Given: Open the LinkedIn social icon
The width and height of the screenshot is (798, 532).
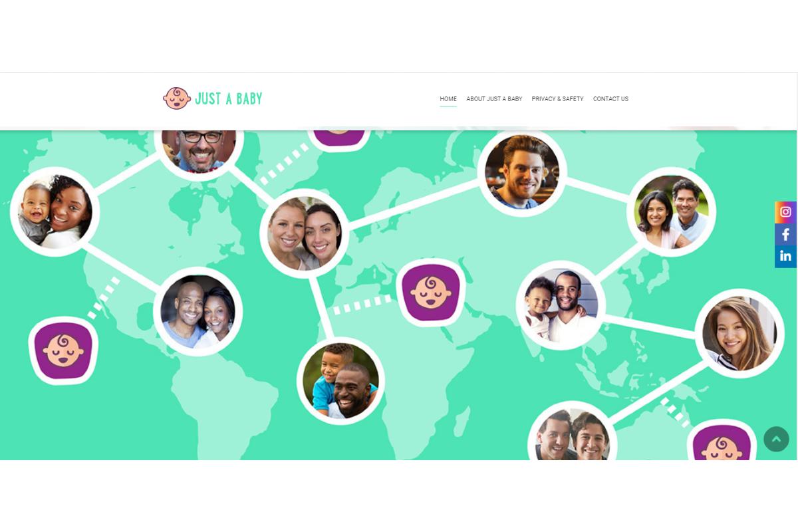Looking at the screenshot, I should [785, 256].
